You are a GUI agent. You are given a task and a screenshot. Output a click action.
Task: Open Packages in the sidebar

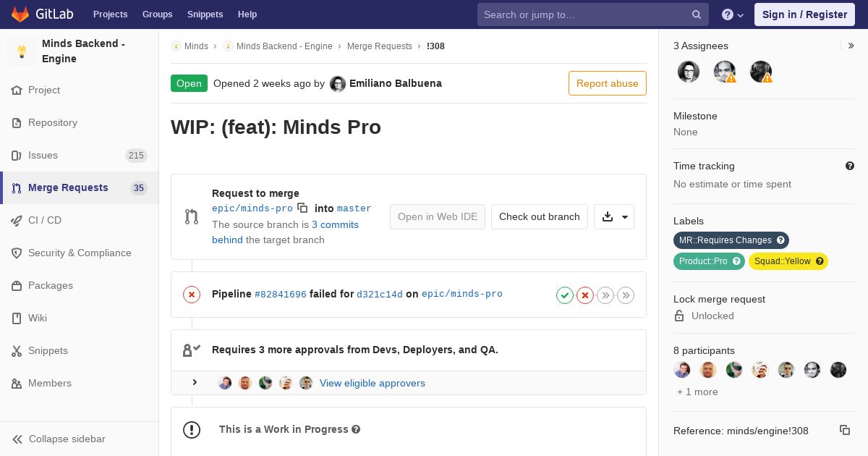[80, 285]
